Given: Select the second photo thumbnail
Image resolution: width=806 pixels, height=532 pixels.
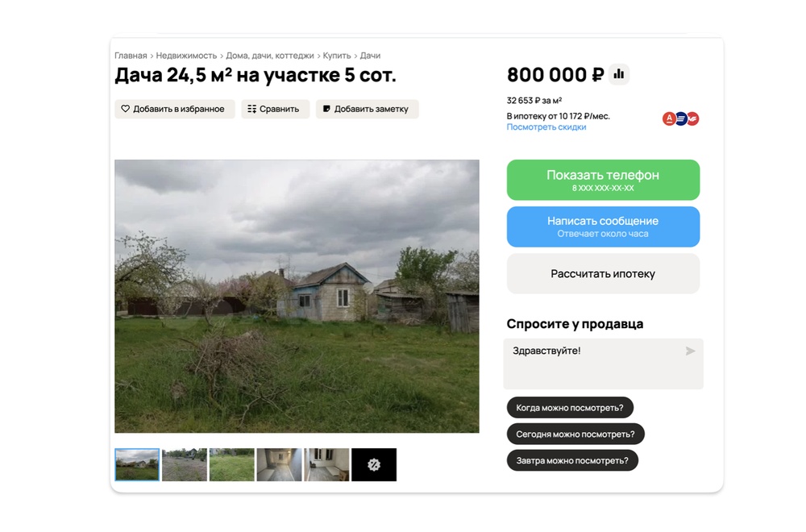Looking at the screenshot, I should point(185,464).
